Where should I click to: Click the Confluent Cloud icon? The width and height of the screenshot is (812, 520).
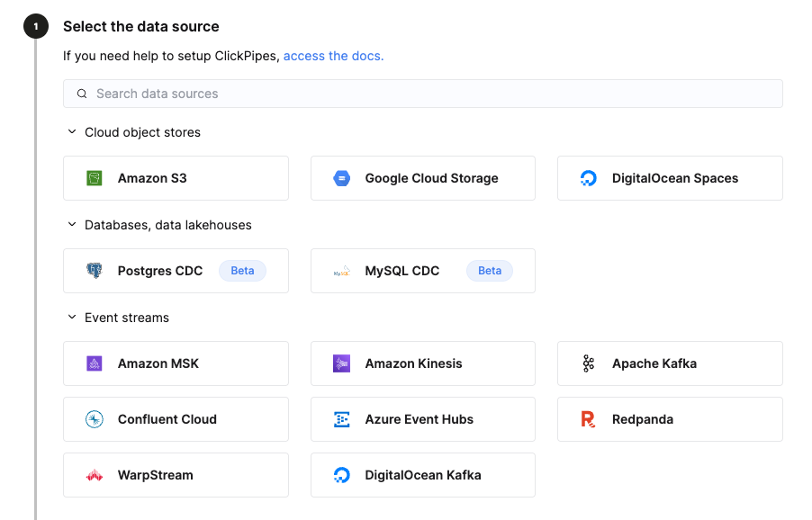[94, 419]
